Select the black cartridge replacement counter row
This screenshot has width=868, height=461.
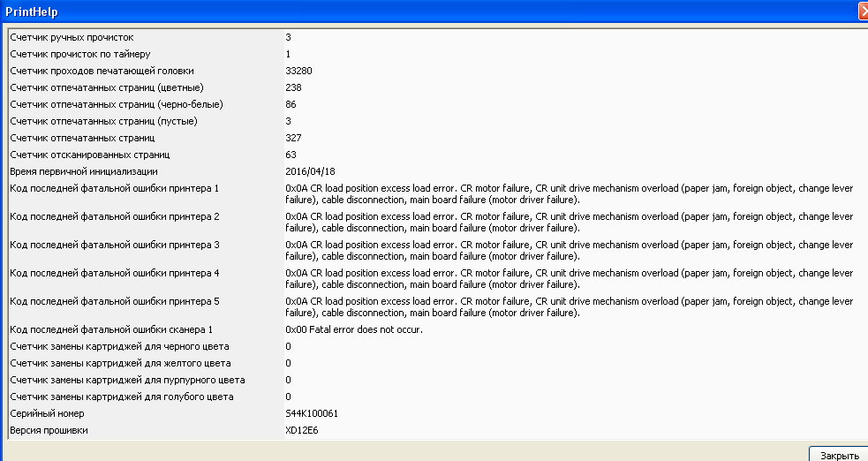(x=119, y=346)
